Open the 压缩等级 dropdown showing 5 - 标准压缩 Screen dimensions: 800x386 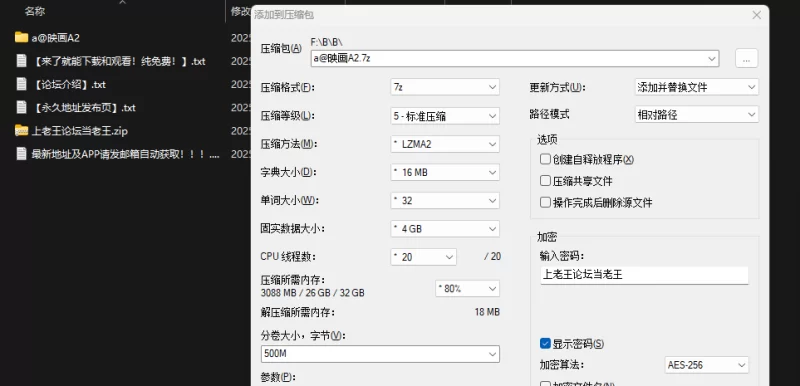445,116
